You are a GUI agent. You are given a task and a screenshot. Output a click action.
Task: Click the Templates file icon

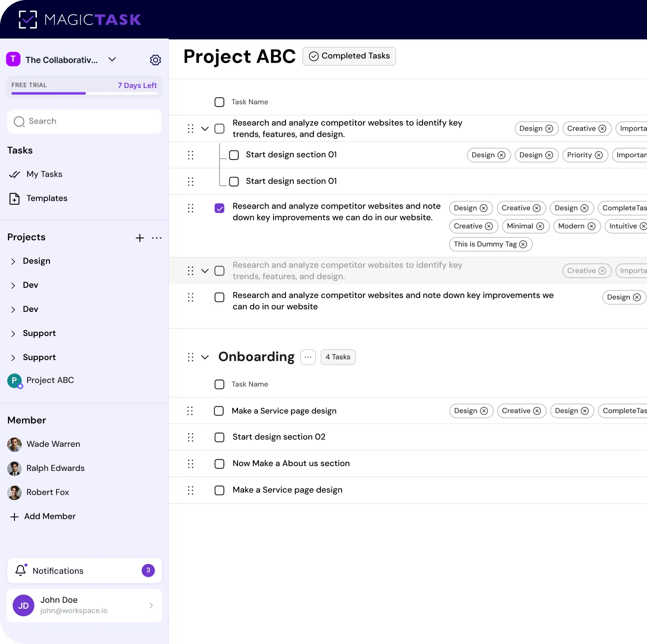tap(14, 198)
